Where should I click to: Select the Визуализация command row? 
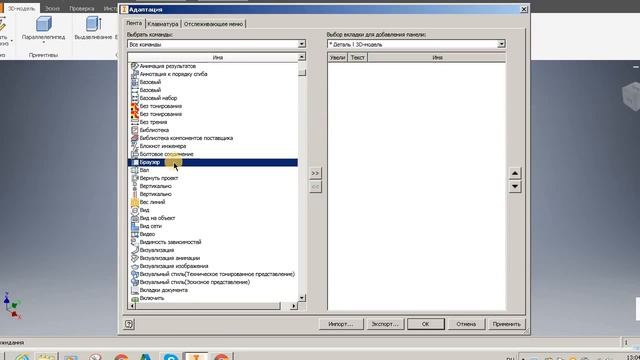pos(213,250)
